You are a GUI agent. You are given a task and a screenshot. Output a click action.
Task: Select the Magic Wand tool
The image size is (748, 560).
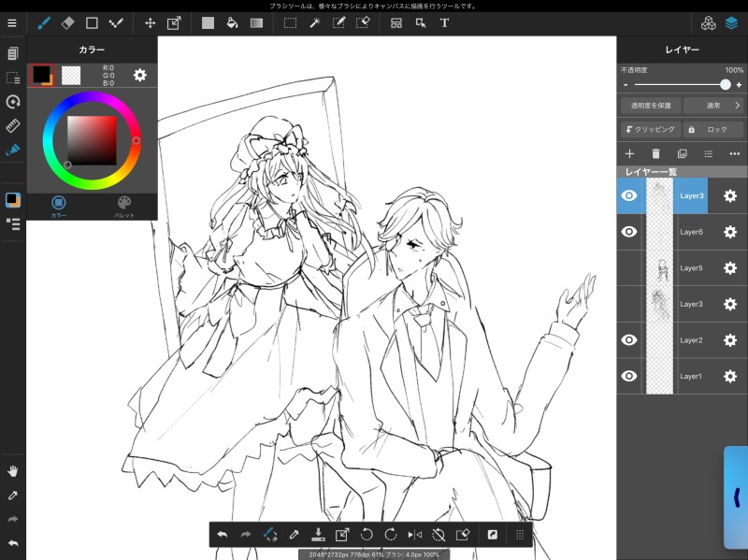tap(315, 22)
